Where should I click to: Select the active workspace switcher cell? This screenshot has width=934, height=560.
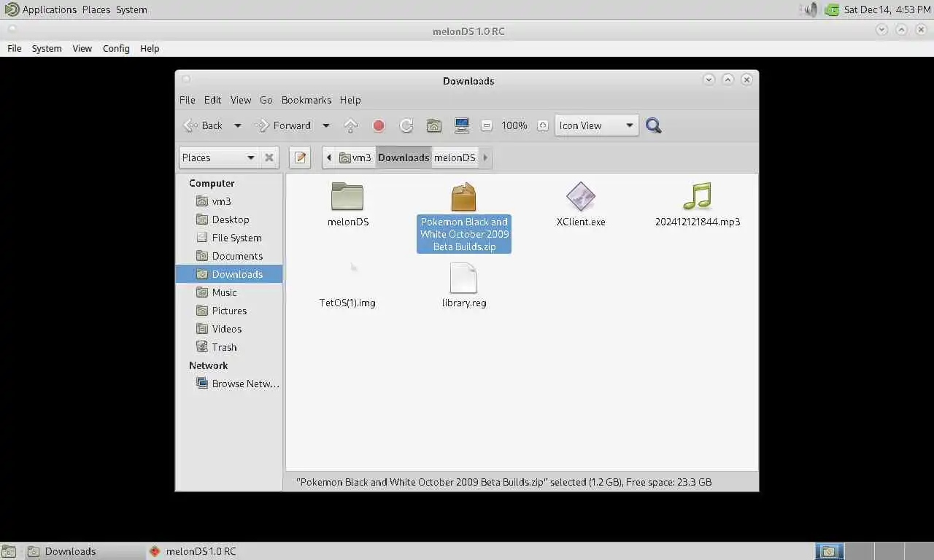[830, 551]
